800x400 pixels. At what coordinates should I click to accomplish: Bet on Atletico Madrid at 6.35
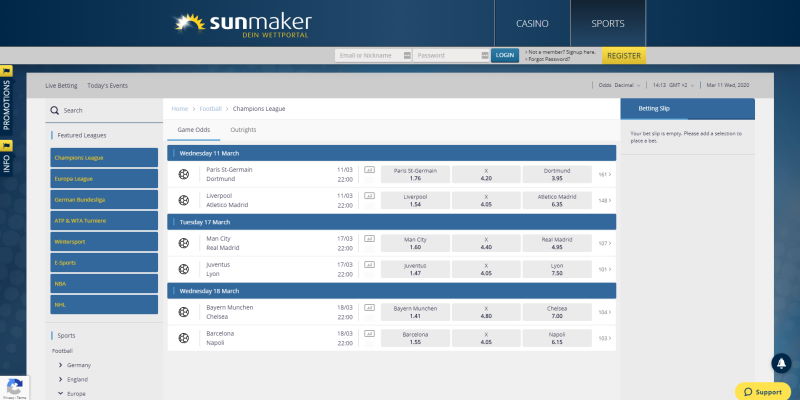point(557,201)
